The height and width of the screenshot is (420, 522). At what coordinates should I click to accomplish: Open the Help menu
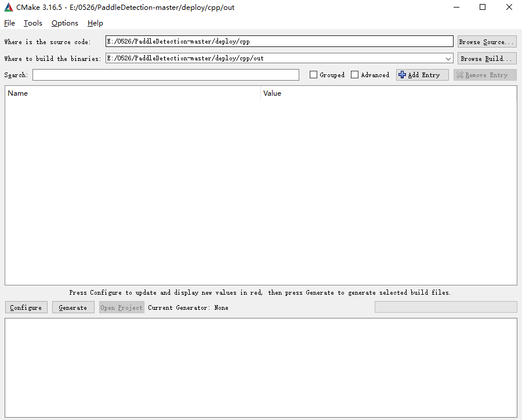95,23
